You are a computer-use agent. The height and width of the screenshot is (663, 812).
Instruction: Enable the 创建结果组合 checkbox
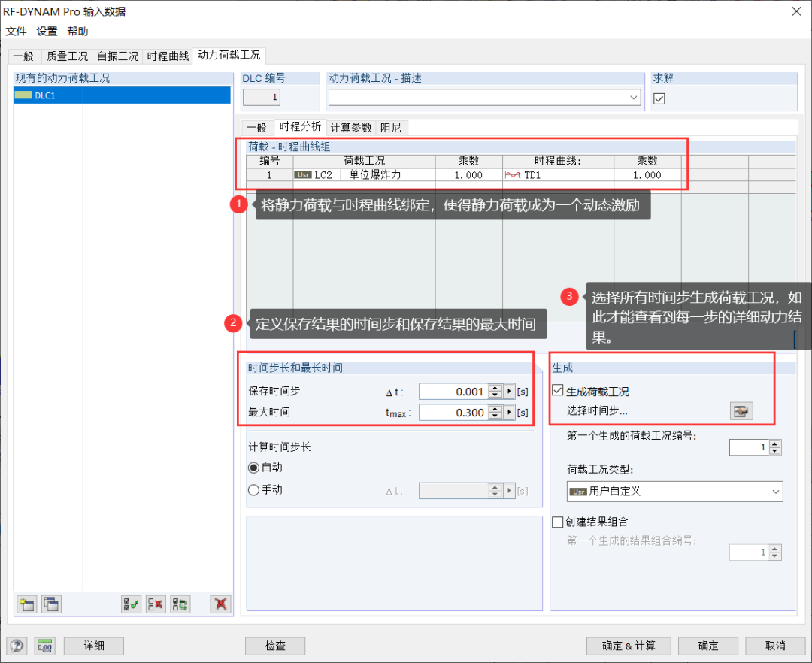pyautogui.click(x=558, y=522)
